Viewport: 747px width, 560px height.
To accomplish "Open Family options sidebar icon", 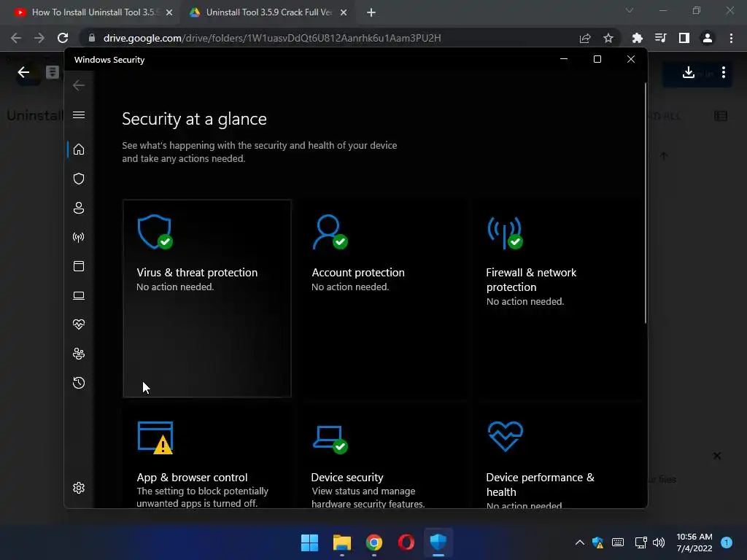I will (79, 354).
